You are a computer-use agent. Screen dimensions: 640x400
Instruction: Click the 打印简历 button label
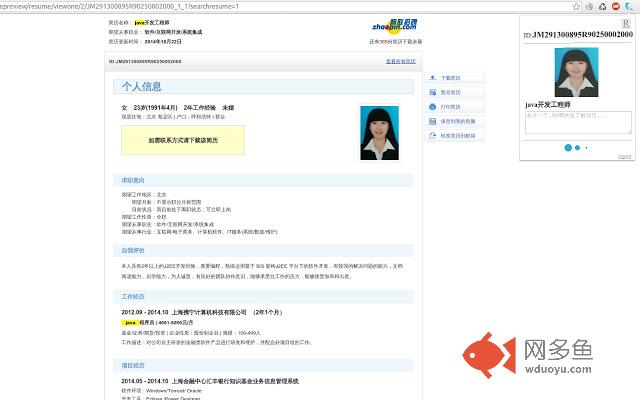click(x=450, y=107)
